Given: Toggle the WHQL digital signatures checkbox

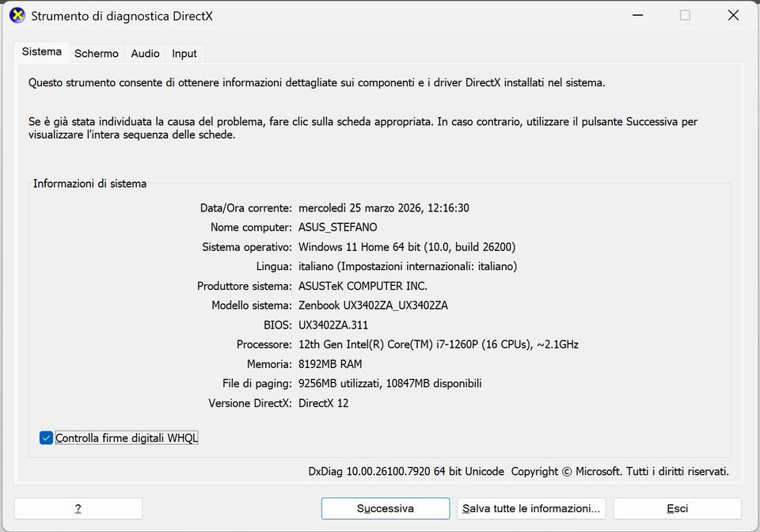Looking at the screenshot, I should click(47, 438).
